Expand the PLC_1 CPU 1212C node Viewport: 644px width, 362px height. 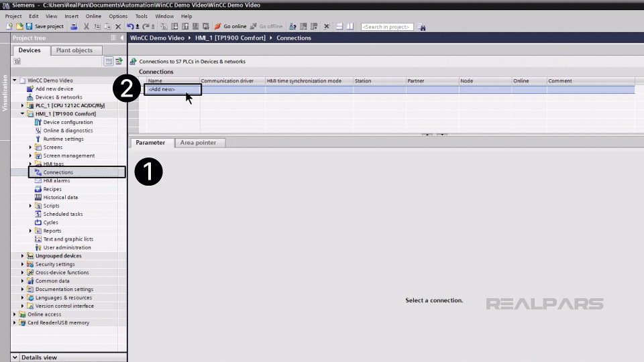pos(23,105)
